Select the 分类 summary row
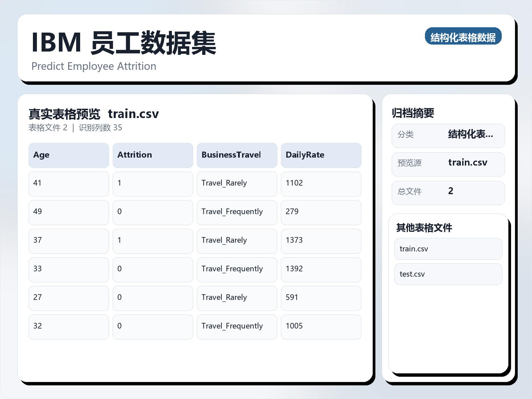The image size is (532, 399). point(448,135)
